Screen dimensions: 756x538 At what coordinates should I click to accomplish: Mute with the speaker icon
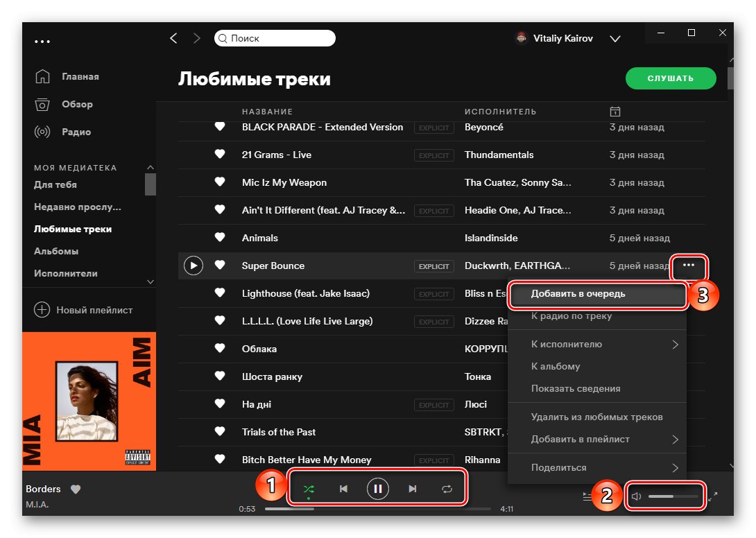coord(637,496)
